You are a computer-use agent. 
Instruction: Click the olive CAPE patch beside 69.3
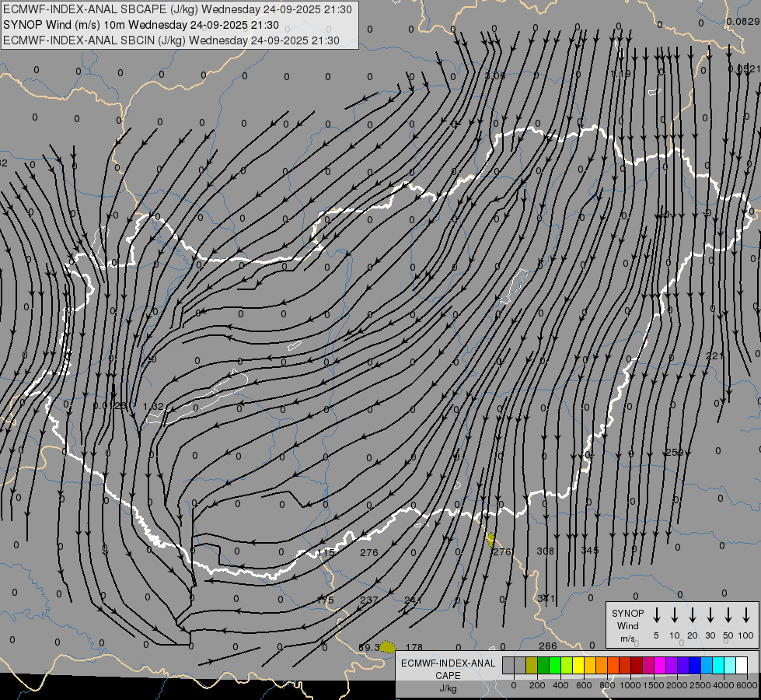tap(387, 647)
